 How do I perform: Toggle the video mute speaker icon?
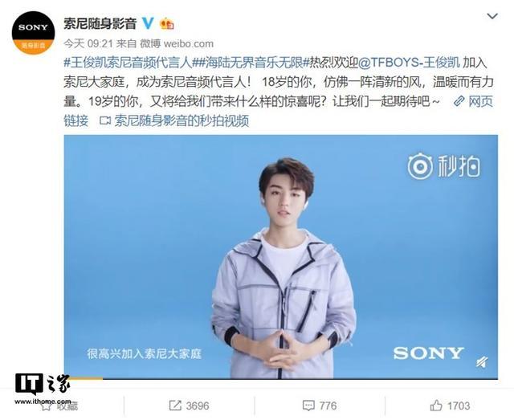[x=482, y=362]
